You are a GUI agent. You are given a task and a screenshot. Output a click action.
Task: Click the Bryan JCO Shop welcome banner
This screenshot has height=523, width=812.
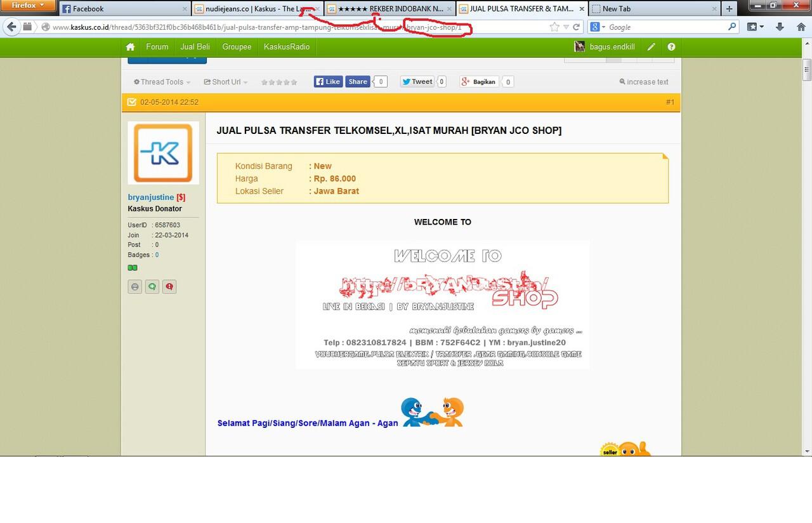point(443,305)
